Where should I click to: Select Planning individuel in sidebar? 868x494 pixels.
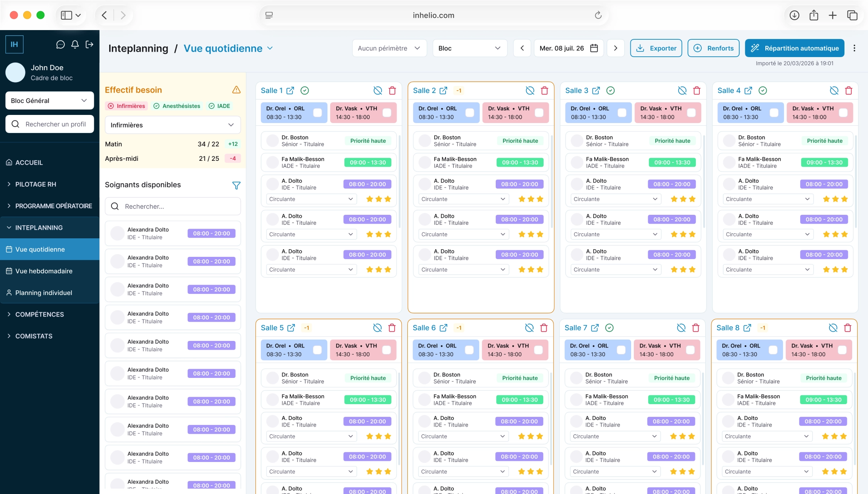[49, 293]
